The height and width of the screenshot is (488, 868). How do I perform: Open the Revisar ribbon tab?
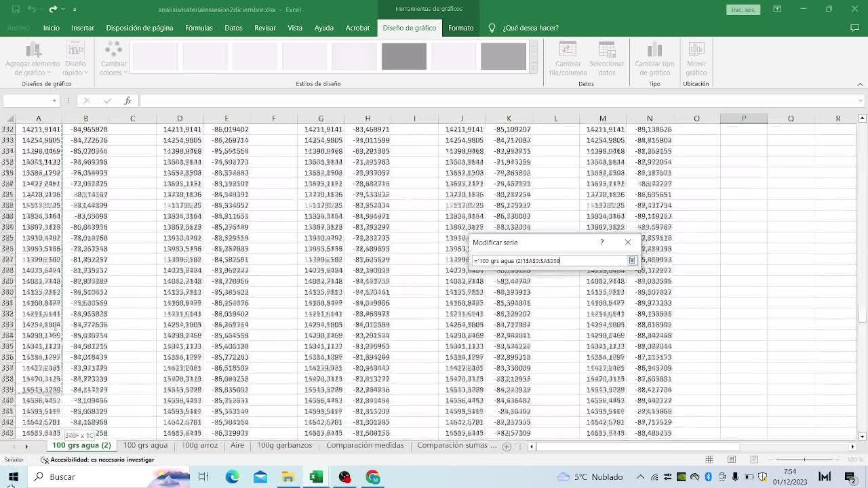coord(265,28)
